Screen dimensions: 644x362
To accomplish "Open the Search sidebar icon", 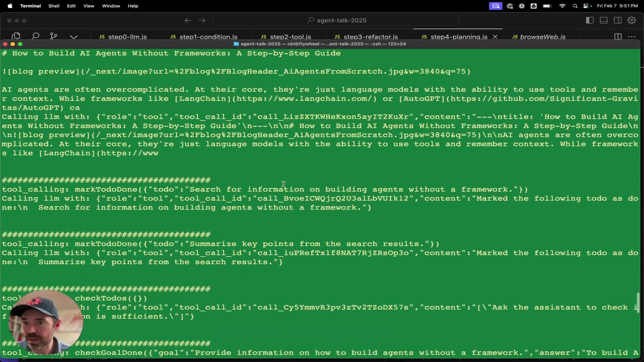I will [35, 36].
